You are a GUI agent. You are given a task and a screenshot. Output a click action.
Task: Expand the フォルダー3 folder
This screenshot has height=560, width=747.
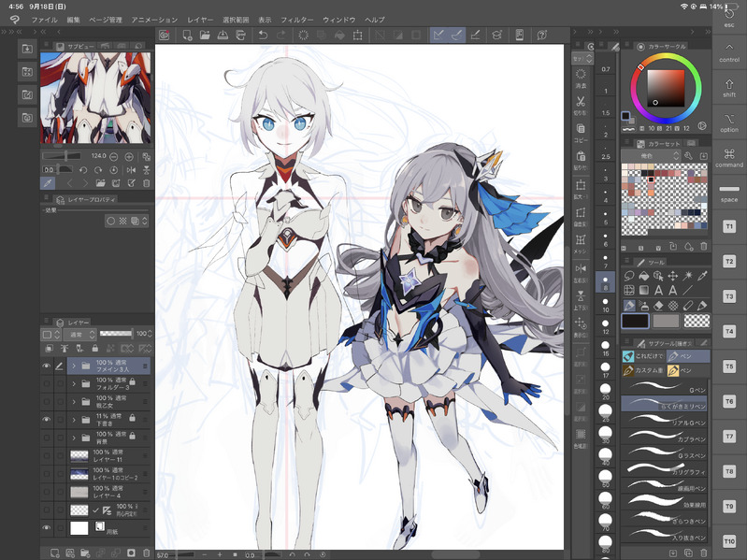click(74, 384)
